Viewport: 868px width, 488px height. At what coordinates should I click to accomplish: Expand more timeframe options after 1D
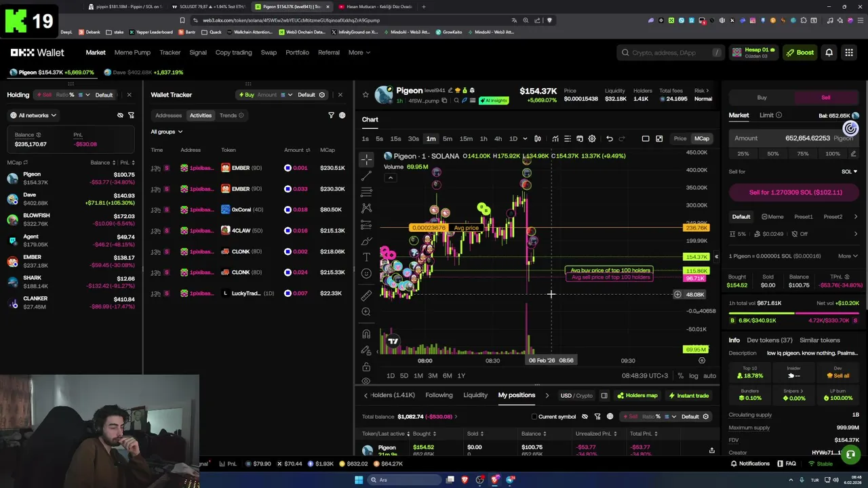pos(524,138)
